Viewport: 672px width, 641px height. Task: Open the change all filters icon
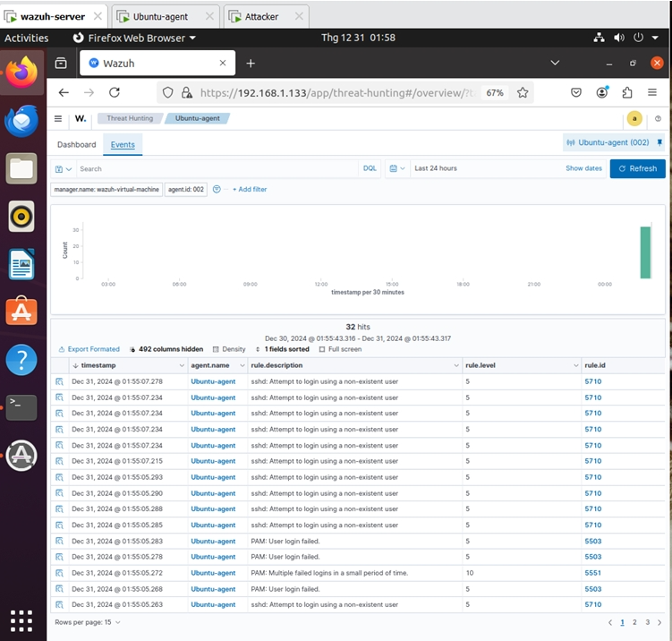(217, 189)
